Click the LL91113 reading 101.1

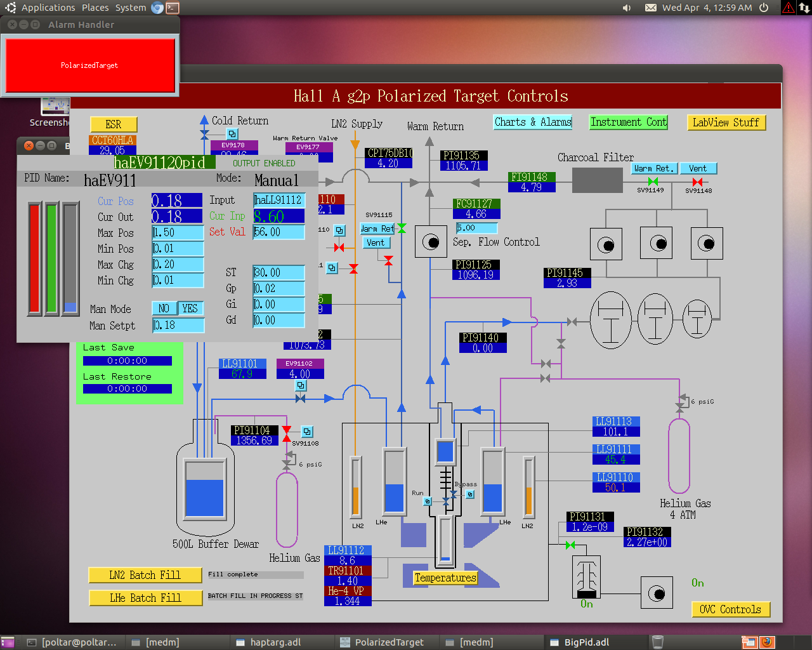pyautogui.click(x=616, y=432)
